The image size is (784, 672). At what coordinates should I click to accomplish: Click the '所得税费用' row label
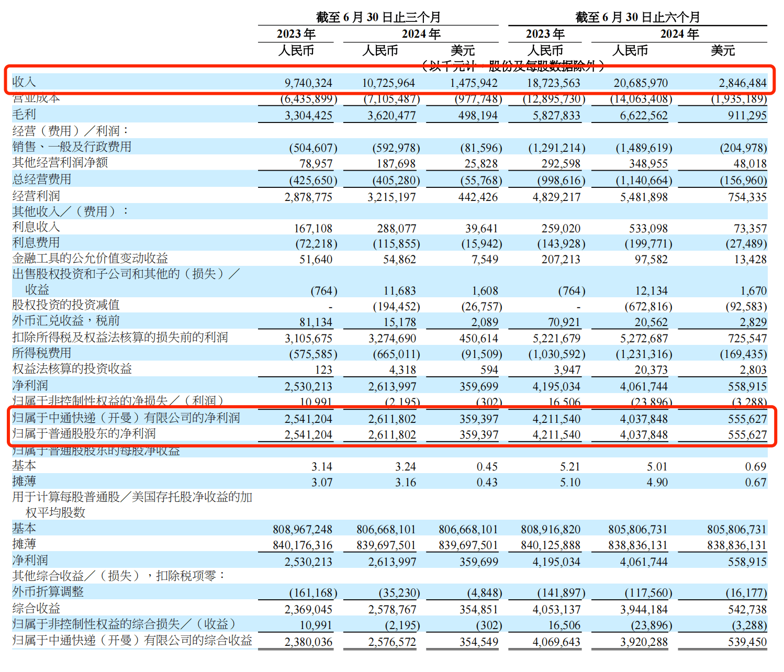pos(42,353)
